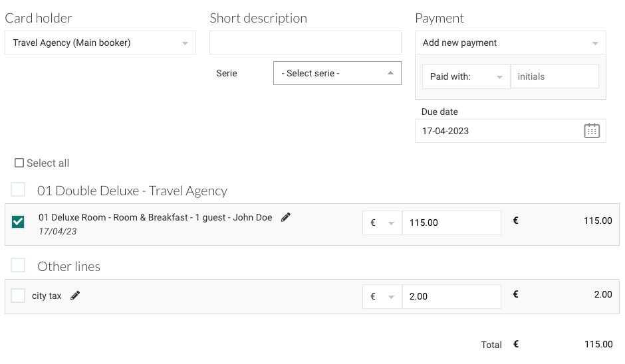
Task: Open currency dropdown on Deluxe Room line
Action: pyautogui.click(x=382, y=223)
